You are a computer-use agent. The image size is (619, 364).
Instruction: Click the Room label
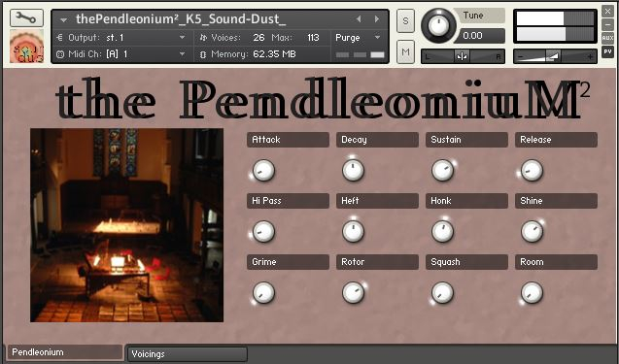click(556, 262)
